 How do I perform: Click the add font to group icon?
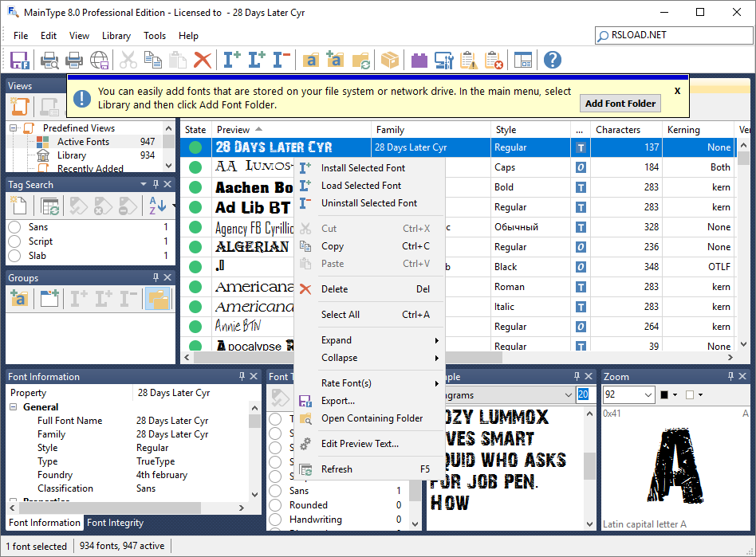pos(19,299)
